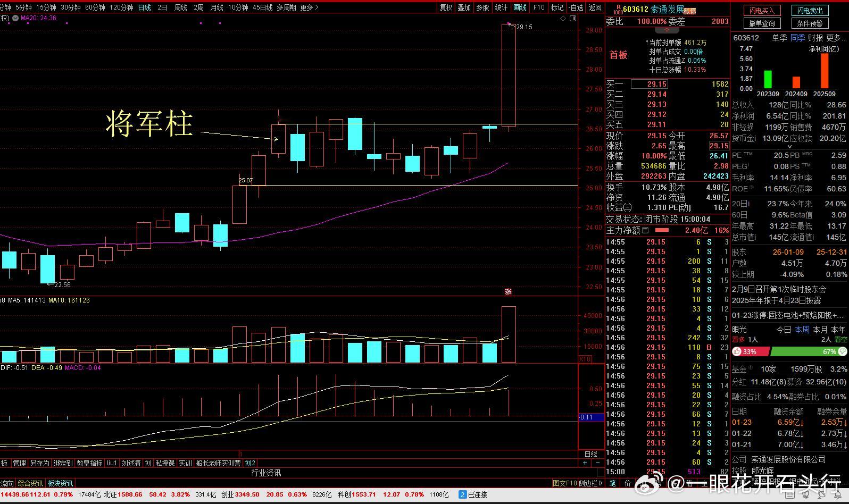Open the 多周期 multi-period view
Screen dimensions: 849x504
(286, 7)
